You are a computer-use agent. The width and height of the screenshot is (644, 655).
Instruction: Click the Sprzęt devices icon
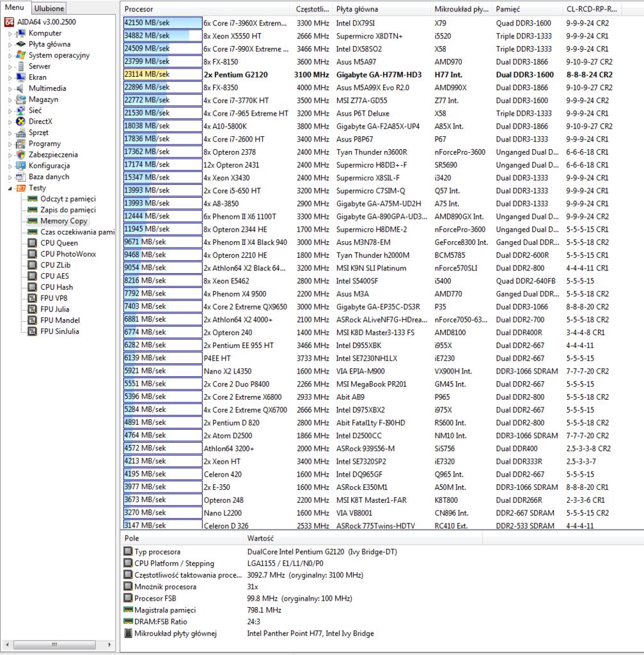point(20,132)
